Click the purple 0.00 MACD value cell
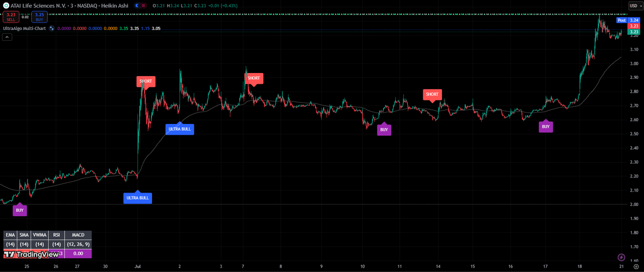This screenshot has height=272, width=644. [x=78, y=254]
